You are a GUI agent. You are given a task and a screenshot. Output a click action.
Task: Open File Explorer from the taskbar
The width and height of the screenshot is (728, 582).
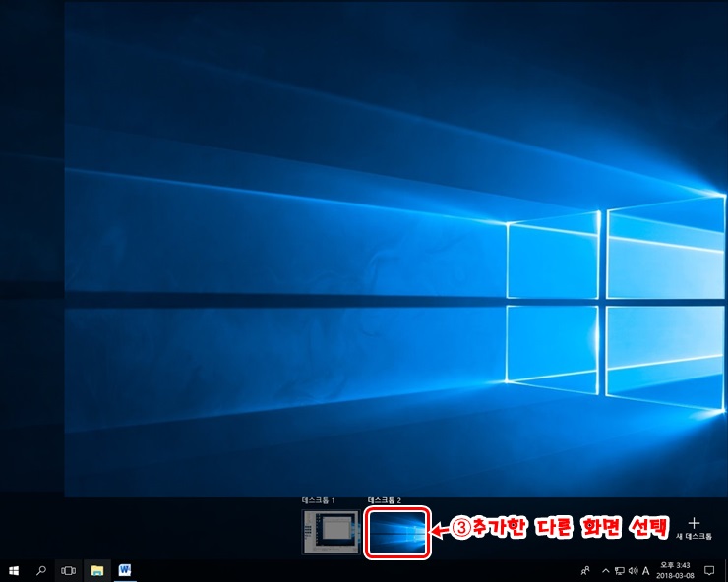[x=97, y=570]
